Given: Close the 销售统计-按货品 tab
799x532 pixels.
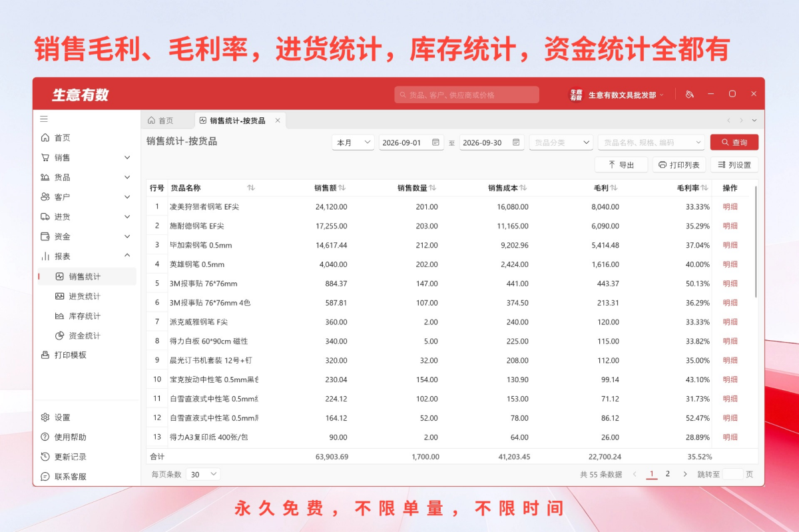Looking at the screenshot, I should click(x=278, y=121).
